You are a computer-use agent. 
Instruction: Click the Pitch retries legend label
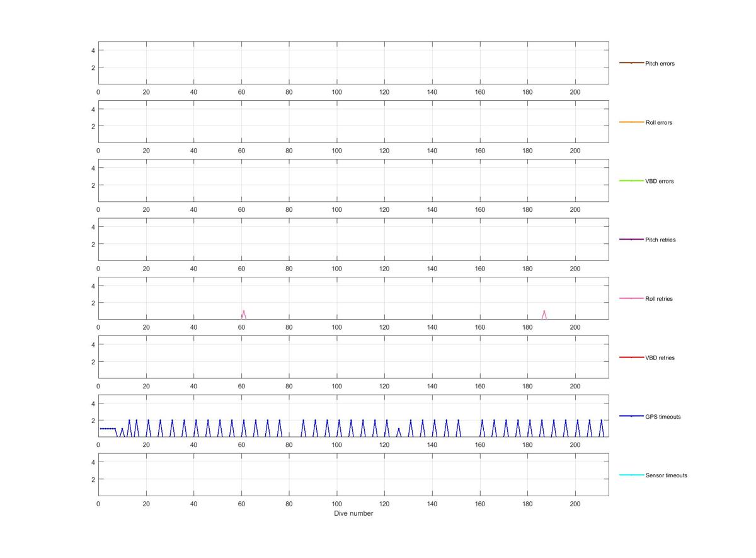(x=660, y=240)
